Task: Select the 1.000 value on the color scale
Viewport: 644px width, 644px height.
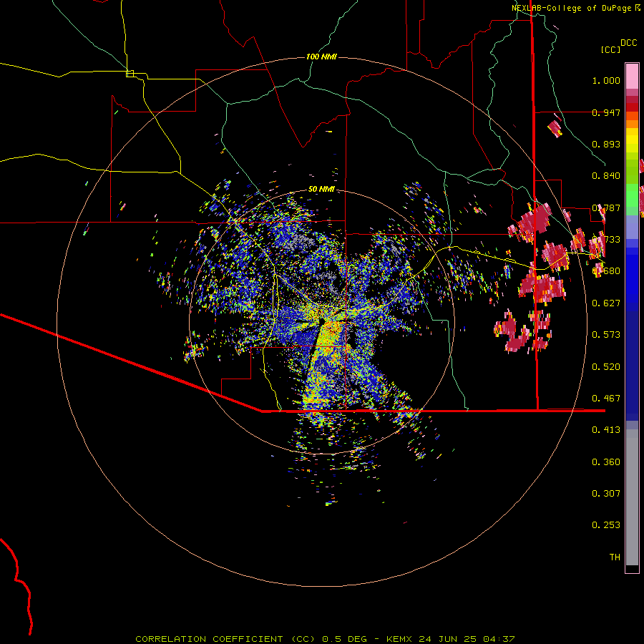Action: pos(606,80)
